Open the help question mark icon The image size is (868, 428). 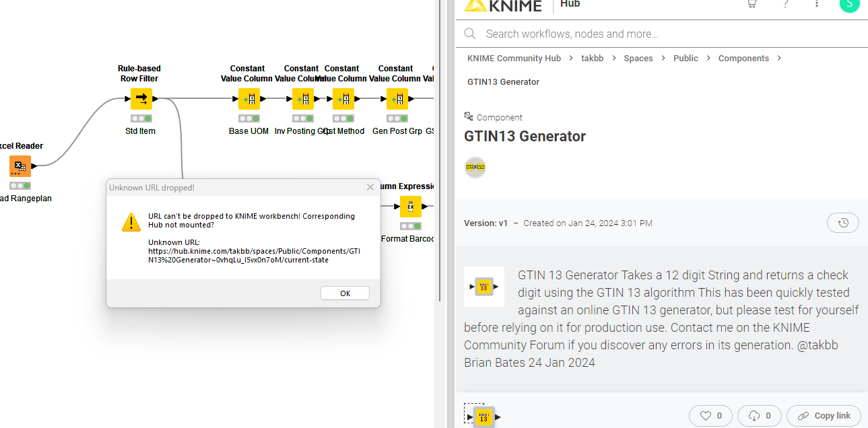785,4
